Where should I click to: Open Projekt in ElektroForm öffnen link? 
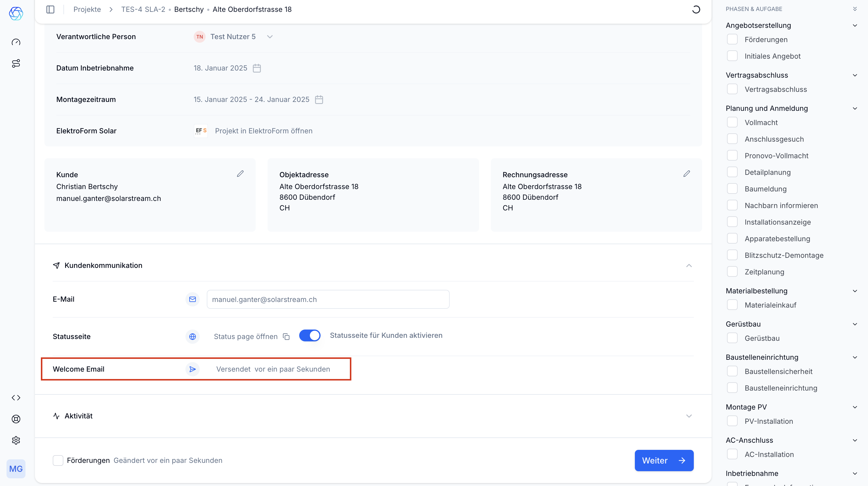pyautogui.click(x=263, y=131)
